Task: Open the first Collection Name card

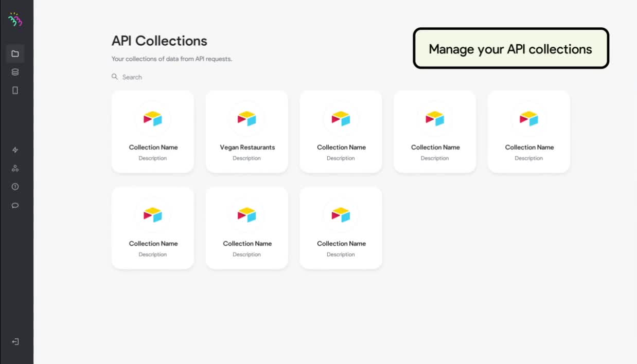Action: click(152, 131)
